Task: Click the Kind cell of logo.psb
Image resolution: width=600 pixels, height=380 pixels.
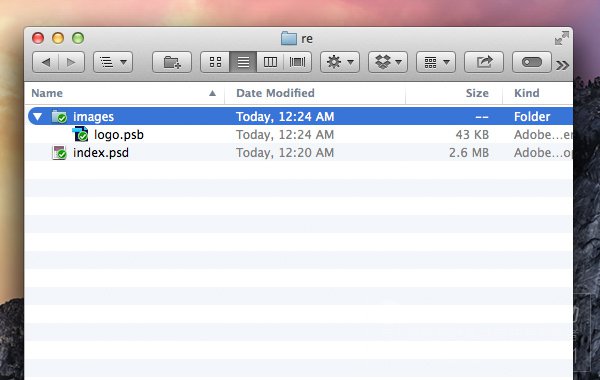Action: point(543,135)
